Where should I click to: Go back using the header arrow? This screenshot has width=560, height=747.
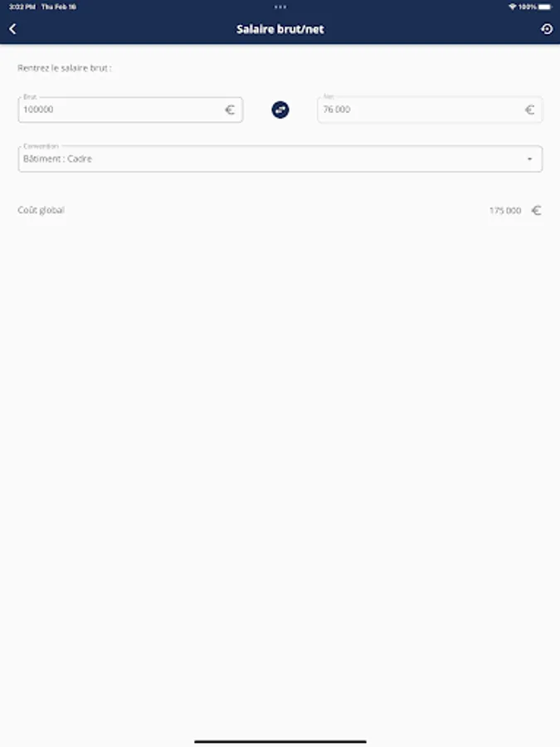point(12,29)
